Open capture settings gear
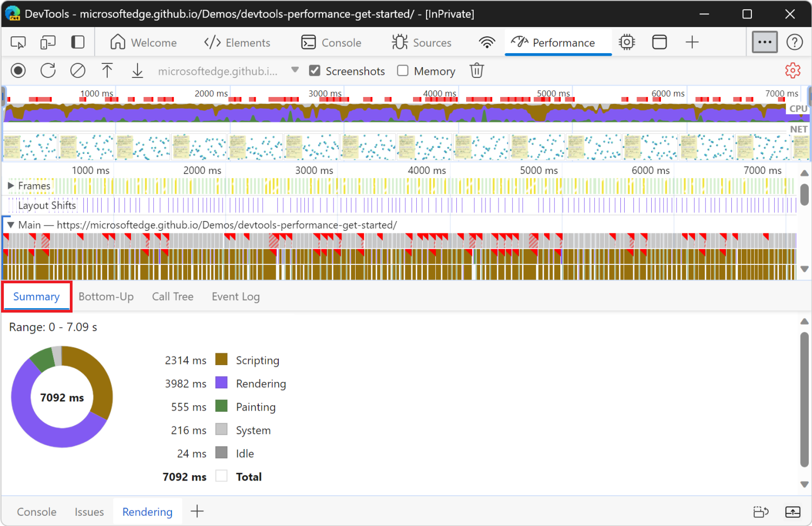 click(793, 70)
